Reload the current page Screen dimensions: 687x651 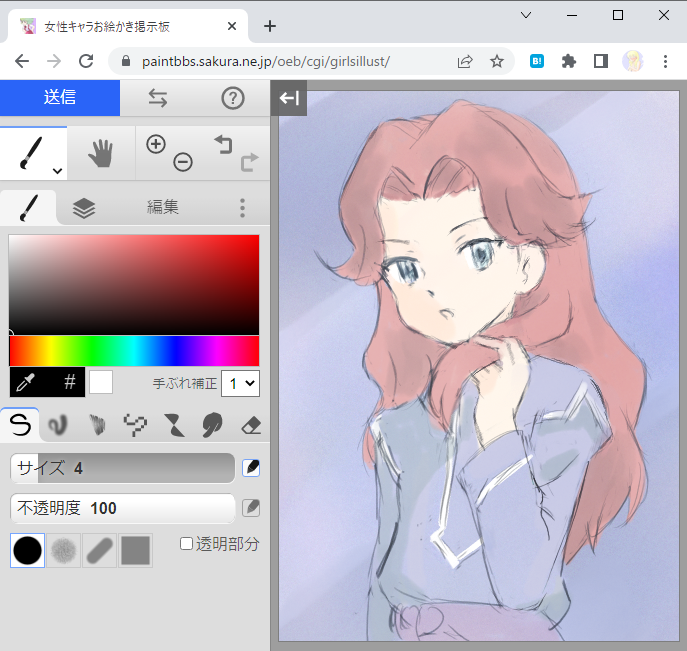[86, 61]
